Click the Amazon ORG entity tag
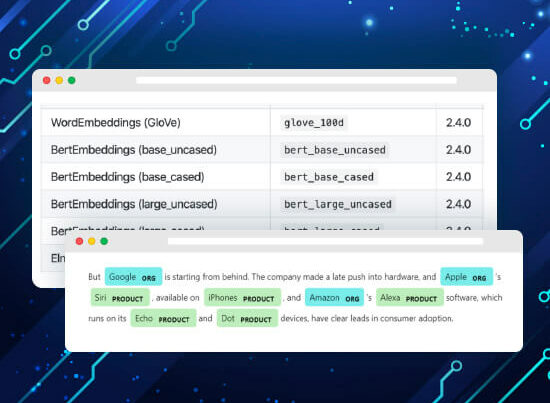This screenshot has height=403, width=550. 334,297
